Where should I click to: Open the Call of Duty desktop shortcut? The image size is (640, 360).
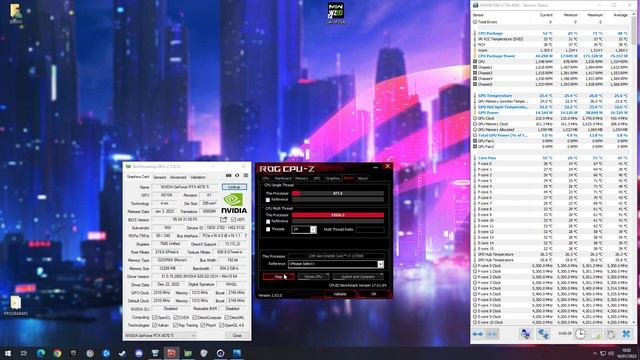336,13
